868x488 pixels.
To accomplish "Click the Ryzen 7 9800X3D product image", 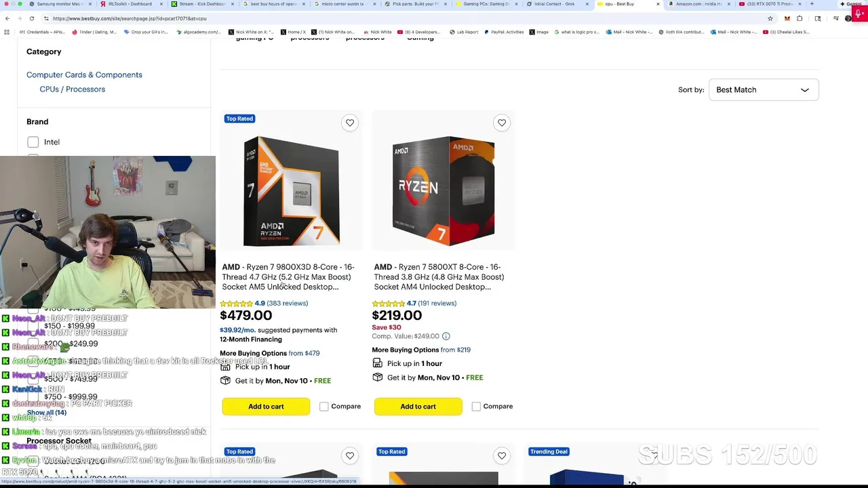I will click(x=291, y=191).
